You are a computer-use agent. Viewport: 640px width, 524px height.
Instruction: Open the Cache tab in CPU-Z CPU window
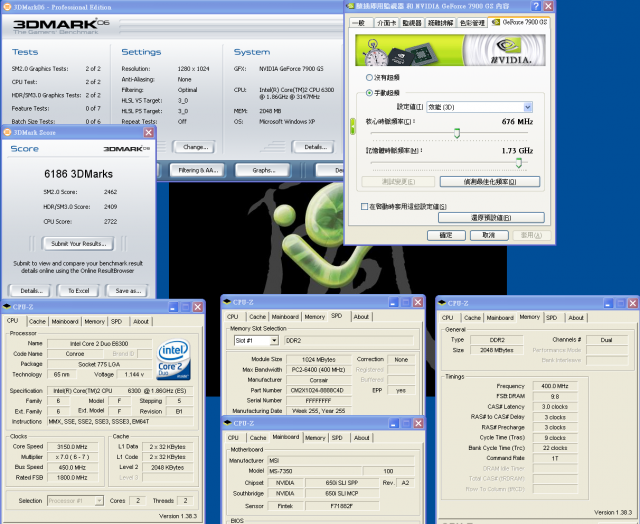pyautogui.click(x=37, y=322)
